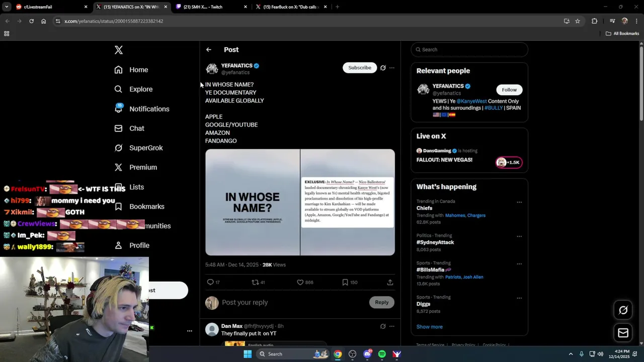
Task: Open Chrome from the taskbar
Action: 338,354
